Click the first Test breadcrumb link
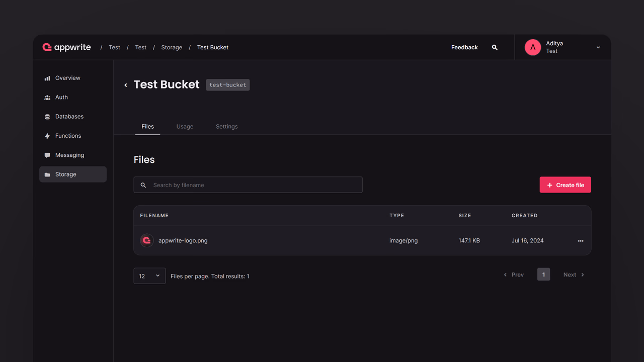The image size is (644, 362). pos(114,47)
